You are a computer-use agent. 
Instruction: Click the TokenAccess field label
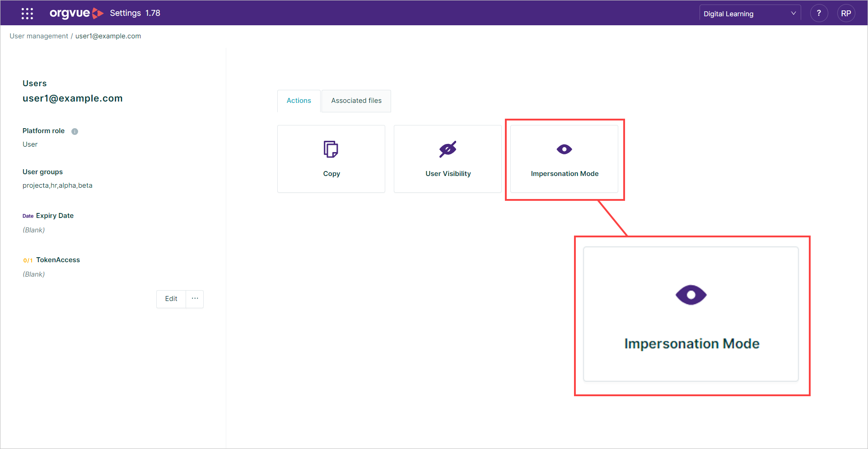tap(58, 260)
